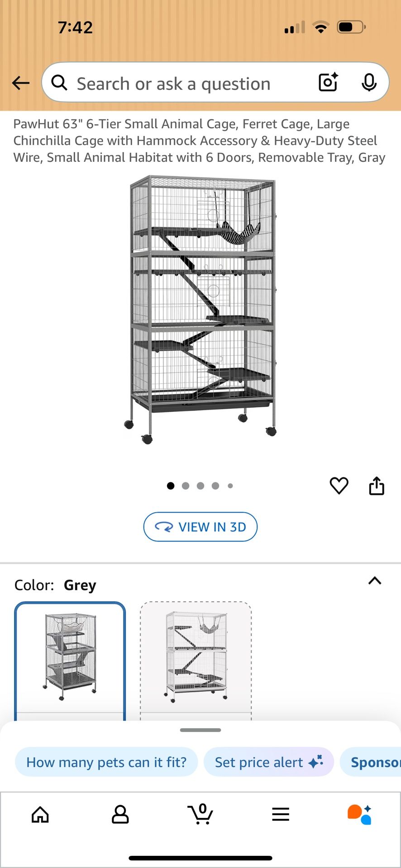Expand the bottom sheet drag handle
Image resolution: width=401 pixels, height=868 pixels.
[x=200, y=729]
